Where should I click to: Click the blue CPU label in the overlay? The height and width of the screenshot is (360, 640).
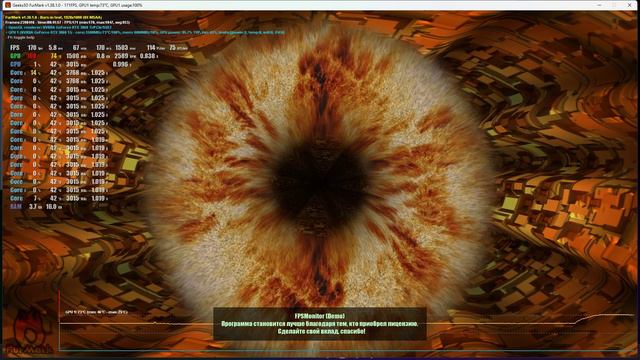coord(15,64)
